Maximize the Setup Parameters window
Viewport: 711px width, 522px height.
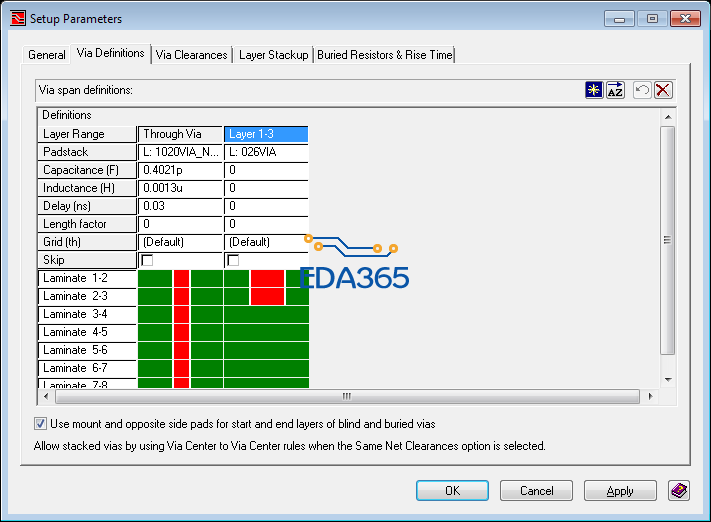[652, 19]
